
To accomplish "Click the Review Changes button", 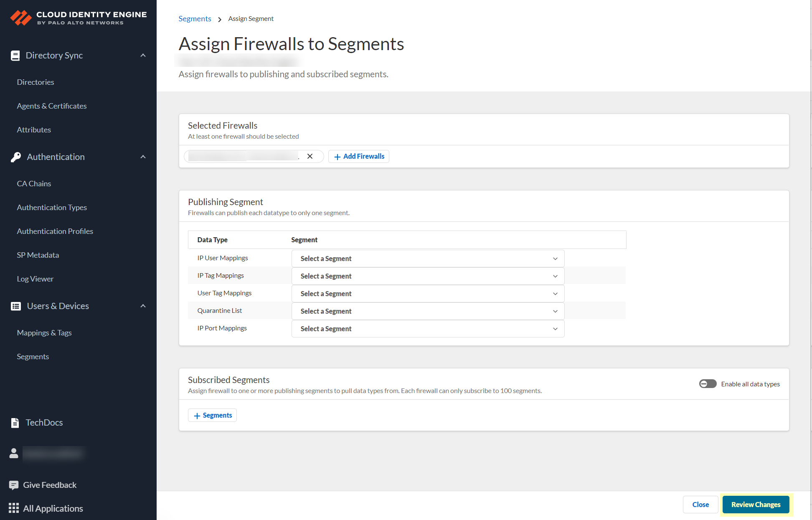I will (756, 505).
